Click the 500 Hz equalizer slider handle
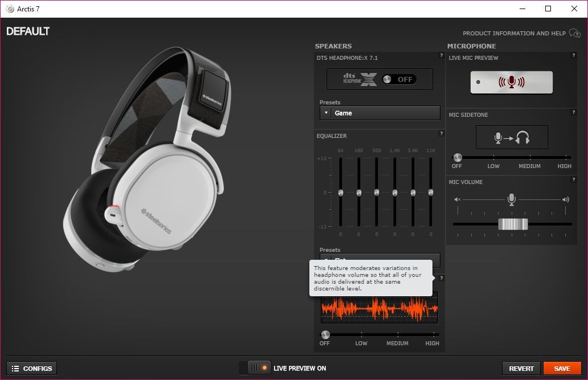Screen dimensions: 588x380 click(377, 193)
